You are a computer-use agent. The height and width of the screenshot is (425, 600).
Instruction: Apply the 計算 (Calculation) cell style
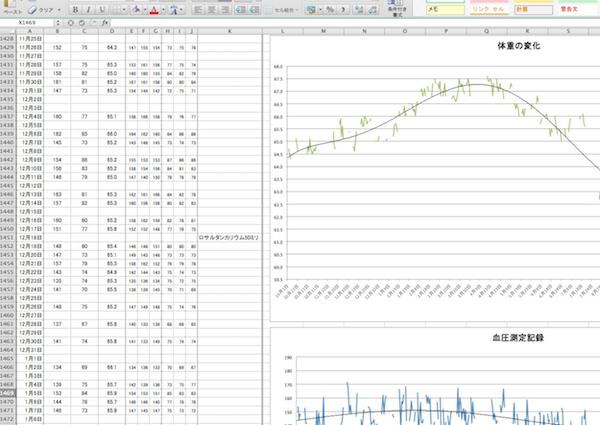click(533, 9)
